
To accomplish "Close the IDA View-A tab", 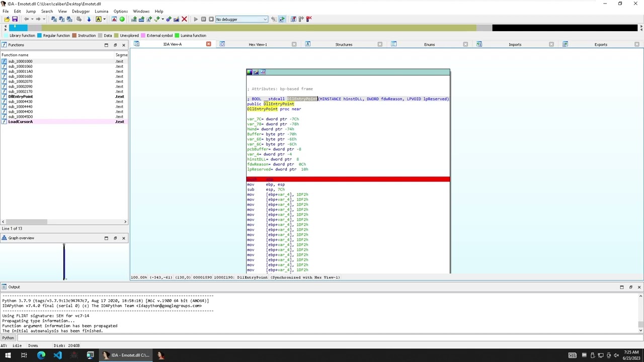I will pos(208,44).
